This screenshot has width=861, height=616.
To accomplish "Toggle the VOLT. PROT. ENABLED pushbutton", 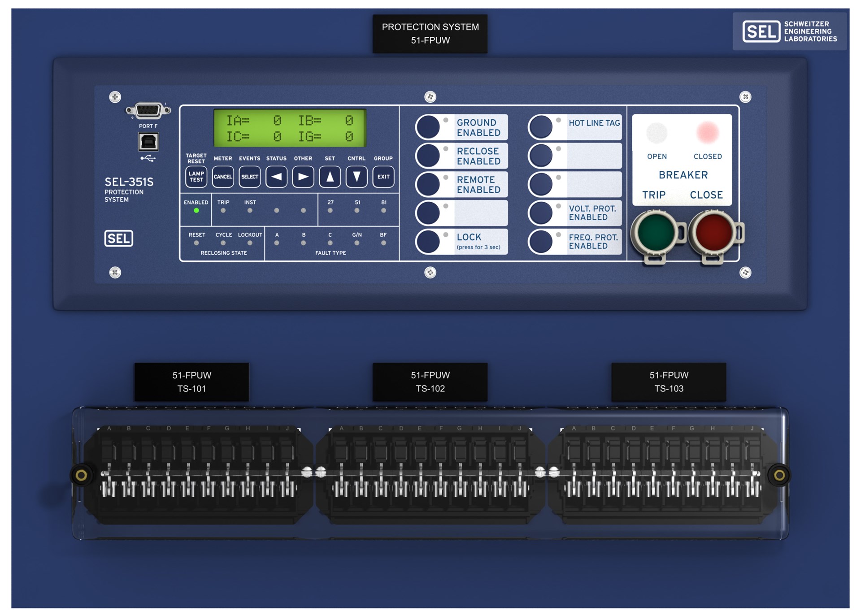I will [541, 213].
